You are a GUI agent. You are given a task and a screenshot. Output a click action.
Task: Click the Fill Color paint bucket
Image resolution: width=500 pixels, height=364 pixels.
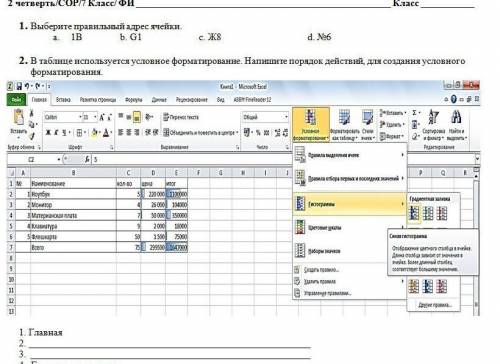point(95,133)
